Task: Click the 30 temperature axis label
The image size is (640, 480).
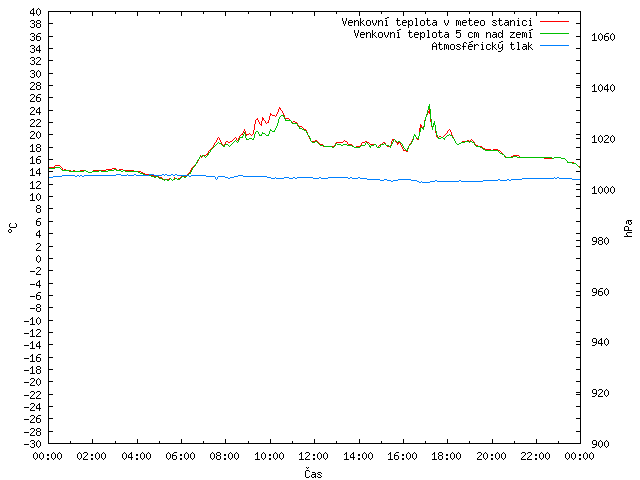Action: click(36, 74)
